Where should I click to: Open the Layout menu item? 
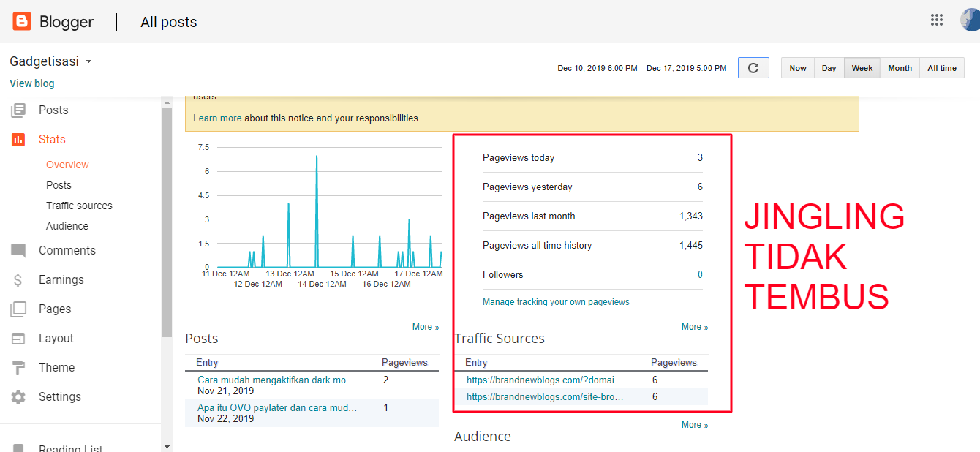coord(56,339)
